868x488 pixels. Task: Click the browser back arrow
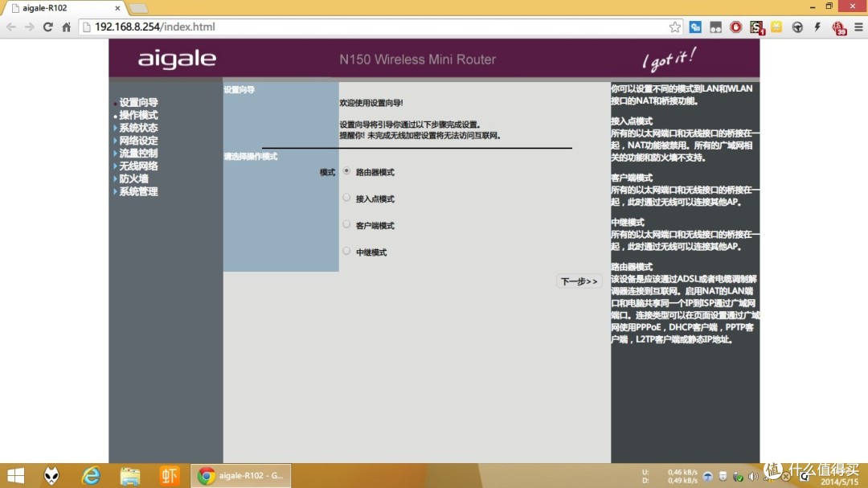coord(11,27)
